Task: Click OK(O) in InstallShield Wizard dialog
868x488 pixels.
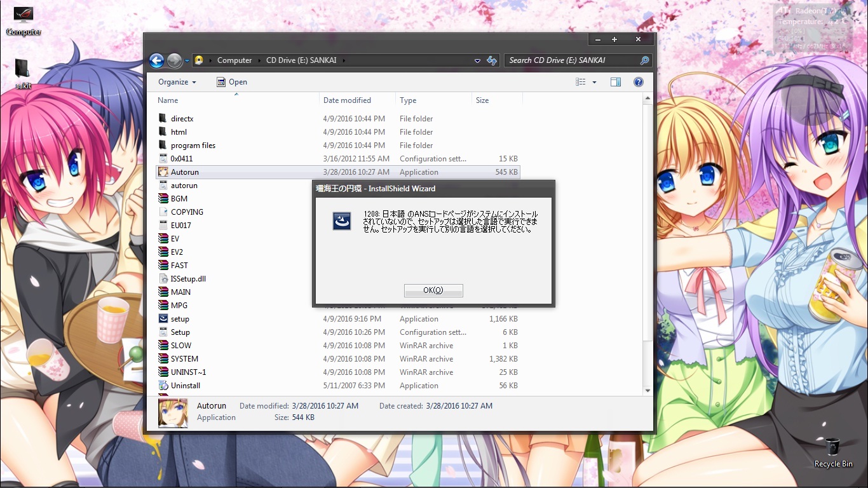Action: tap(433, 290)
